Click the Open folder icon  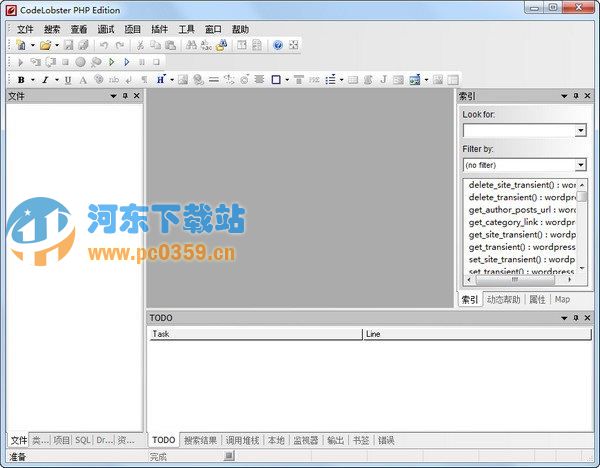tap(45, 45)
